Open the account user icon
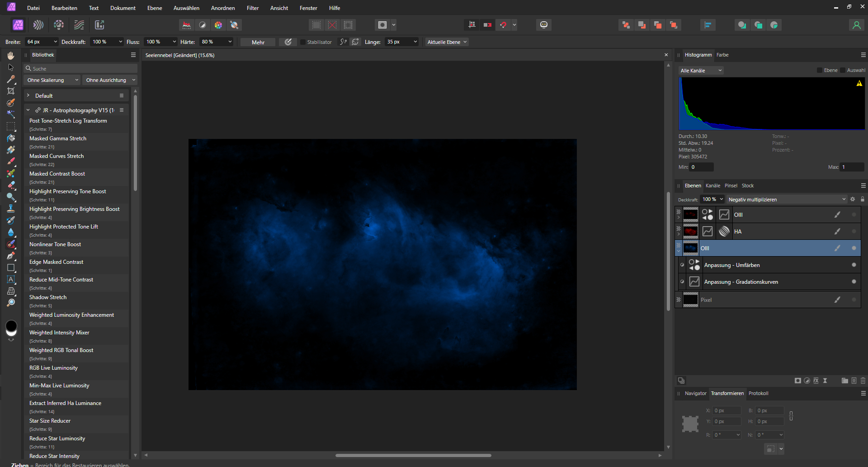The image size is (868, 467). pyautogui.click(x=856, y=25)
